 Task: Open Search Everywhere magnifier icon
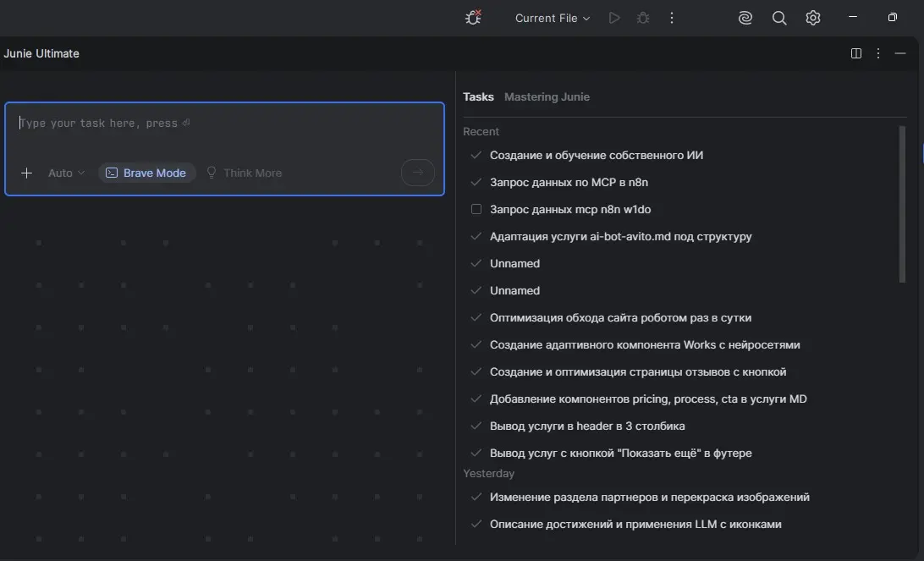[779, 18]
